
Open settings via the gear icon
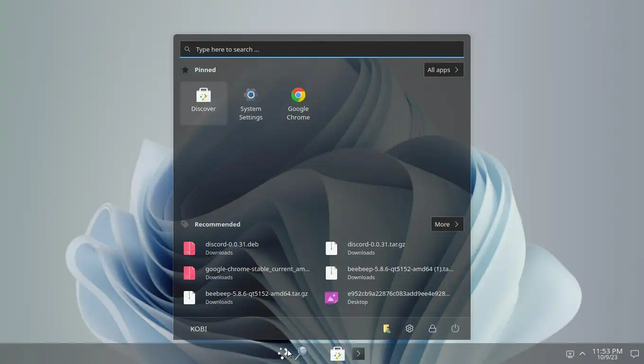tap(410, 328)
